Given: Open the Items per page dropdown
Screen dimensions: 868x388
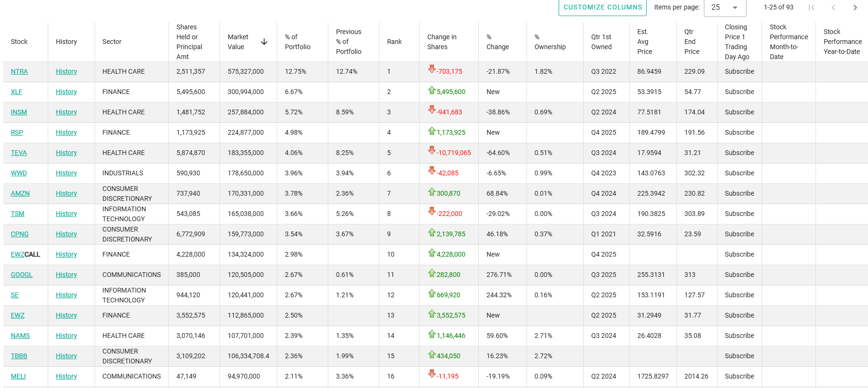Looking at the screenshot, I should pyautogui.click(x=725, y=8).
